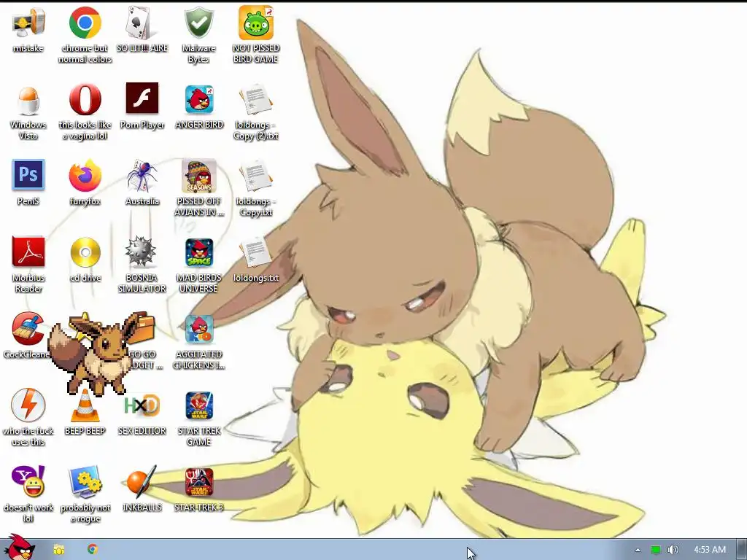Click the Chrome icon in taskbar
747x560 pixels.
pyautogui.click(x=93, y=549)
